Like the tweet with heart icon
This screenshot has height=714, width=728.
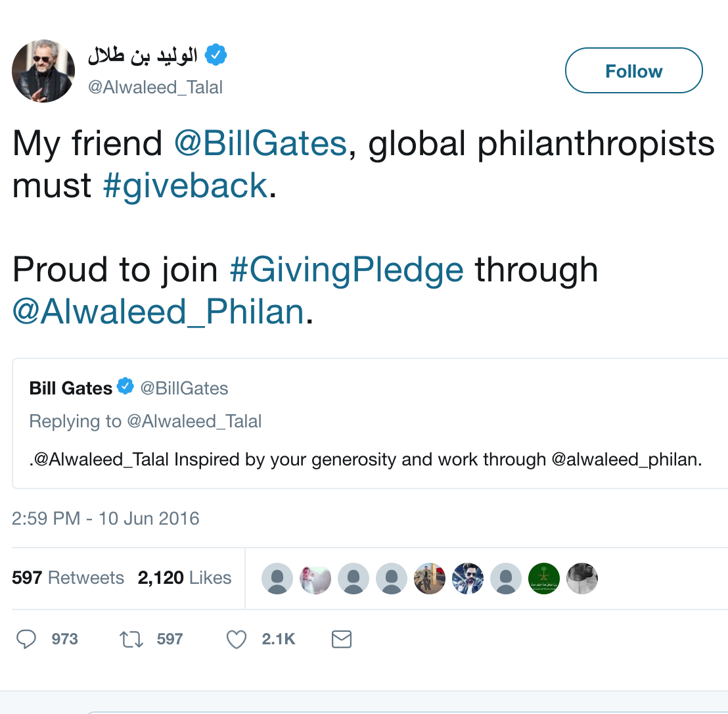[236, 639]
